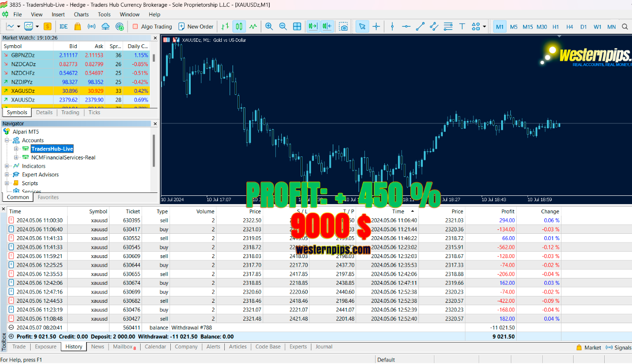The height and width of the screenshot is (364, 632).
Task: Select the Fibonacci retracement tool
Action: 449,26
